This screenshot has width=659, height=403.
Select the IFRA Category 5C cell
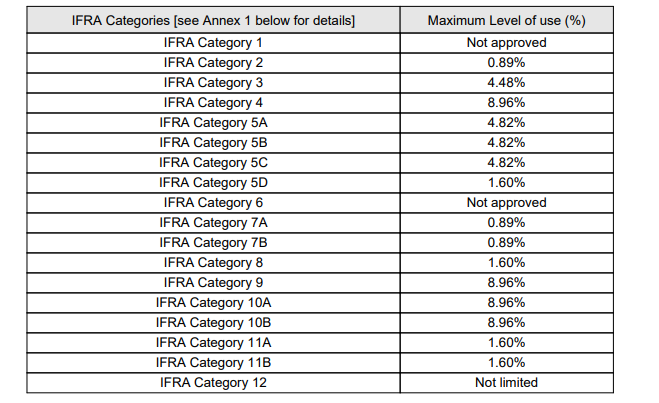pos(213,162)
